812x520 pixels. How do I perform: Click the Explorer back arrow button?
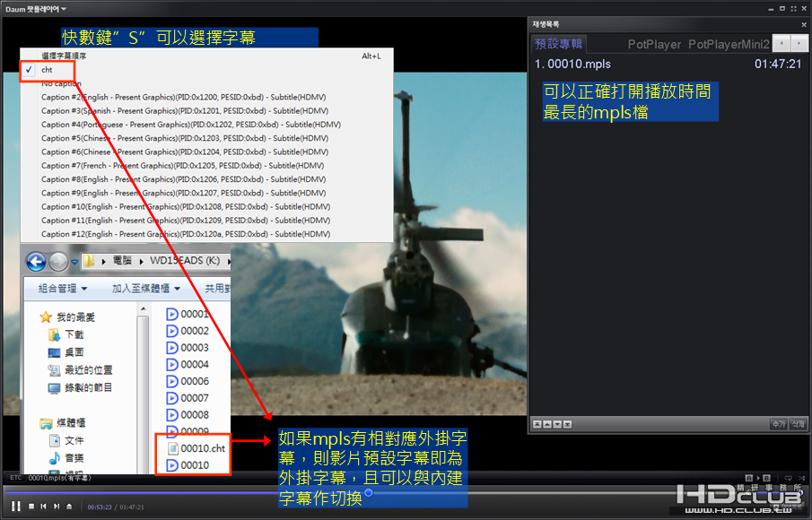pos(36,262)
